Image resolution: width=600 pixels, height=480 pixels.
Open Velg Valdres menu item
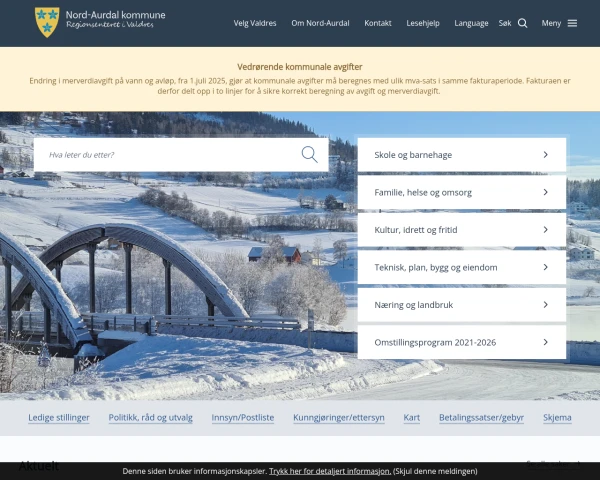point(255,23)
